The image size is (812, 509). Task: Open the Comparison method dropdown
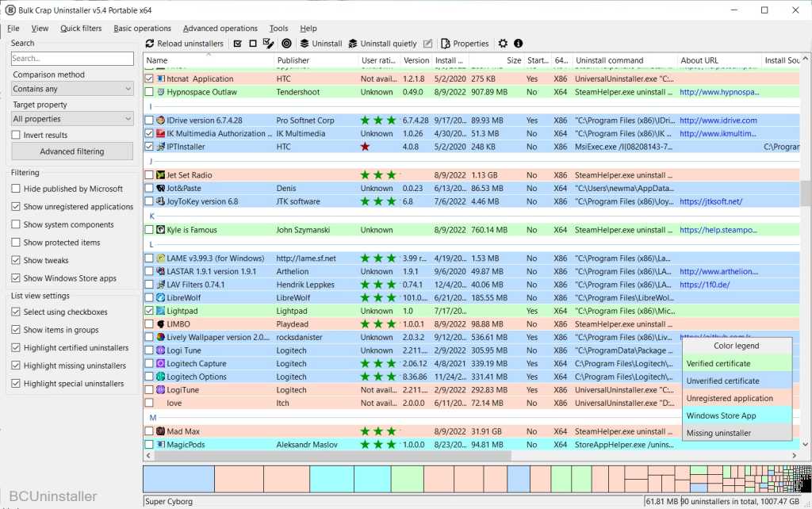coord(72,89)
